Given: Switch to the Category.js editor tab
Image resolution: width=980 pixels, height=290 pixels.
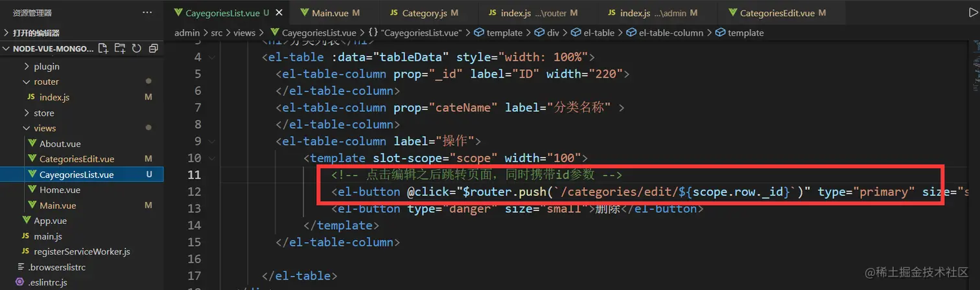Looking at the screenshot, I should pos(425,13).
